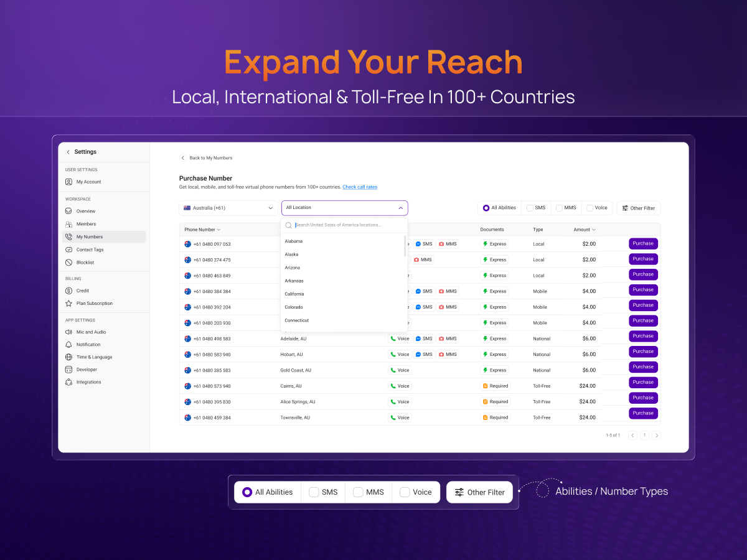Purchase the Cairns toll-free number
The image size is (747, 560).
(643, 383)
